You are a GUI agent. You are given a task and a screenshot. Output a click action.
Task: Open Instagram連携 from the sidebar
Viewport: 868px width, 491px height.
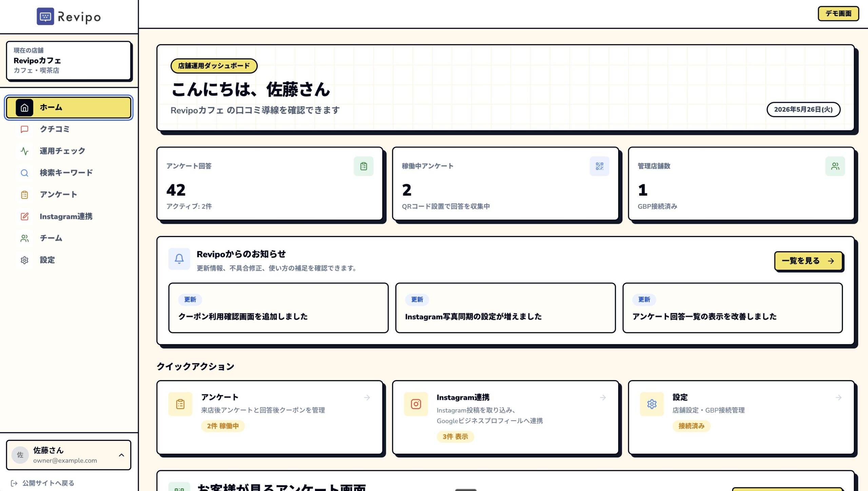click(69, 216)
